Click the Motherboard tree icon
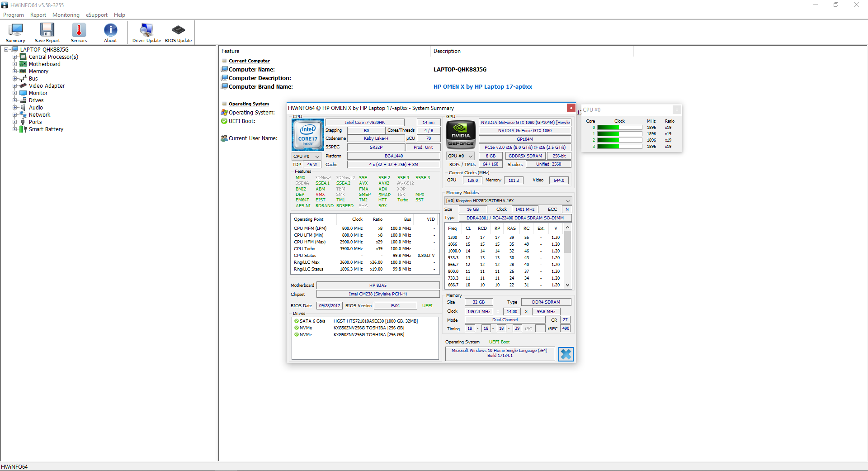This screenshot has width=868, height=471. (x=23, y=64)
